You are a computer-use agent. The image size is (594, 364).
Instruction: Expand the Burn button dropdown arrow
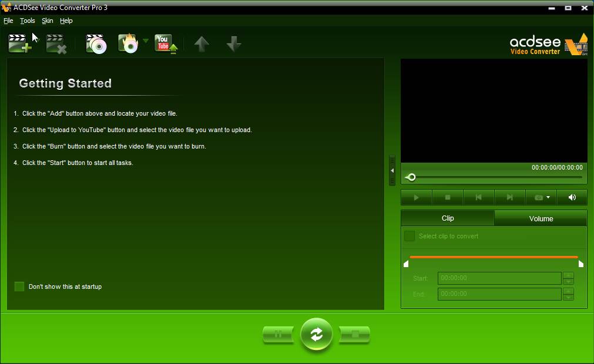tap(146, 41)
